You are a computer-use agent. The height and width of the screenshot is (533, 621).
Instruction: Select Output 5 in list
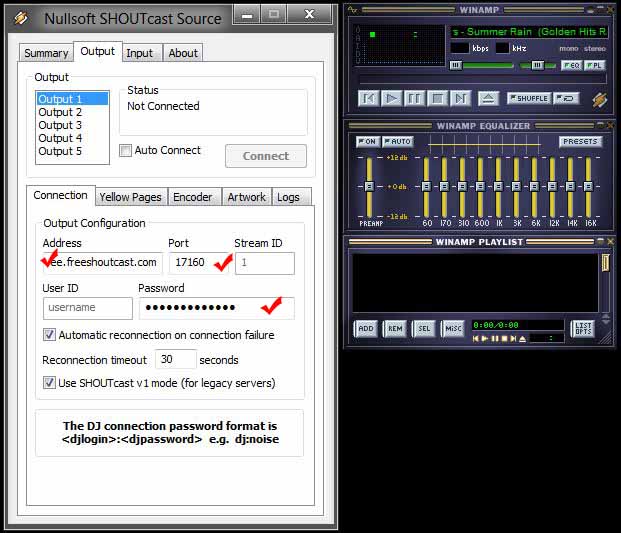click(72, 151)
